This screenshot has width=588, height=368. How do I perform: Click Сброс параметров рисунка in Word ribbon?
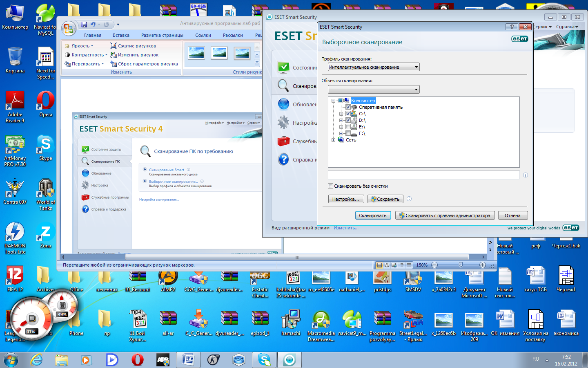(144, 64)
